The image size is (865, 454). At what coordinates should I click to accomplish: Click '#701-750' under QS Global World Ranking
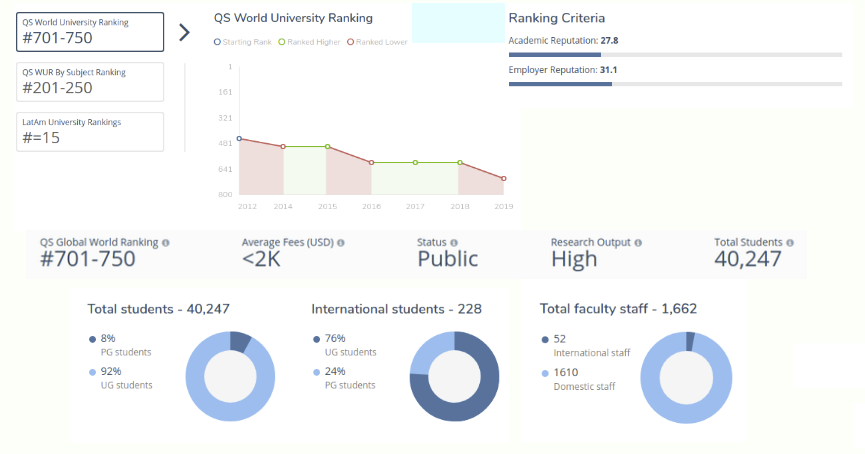88,259
